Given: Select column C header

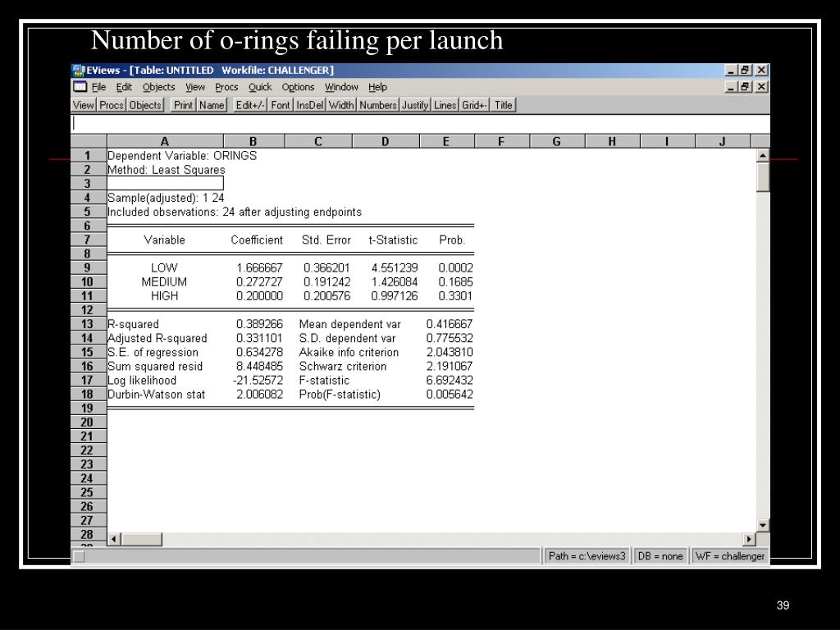Looking at the screenshot, I should tap(318, 141).
